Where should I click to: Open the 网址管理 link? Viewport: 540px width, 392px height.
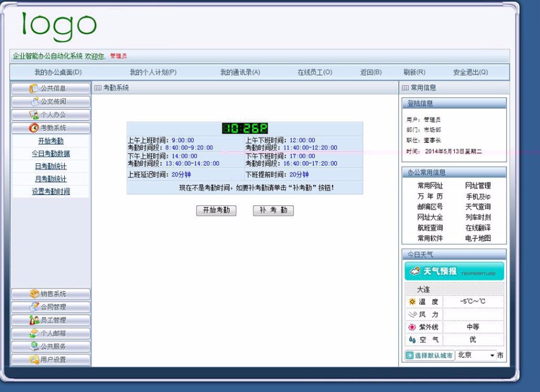[x=478, y=185]
